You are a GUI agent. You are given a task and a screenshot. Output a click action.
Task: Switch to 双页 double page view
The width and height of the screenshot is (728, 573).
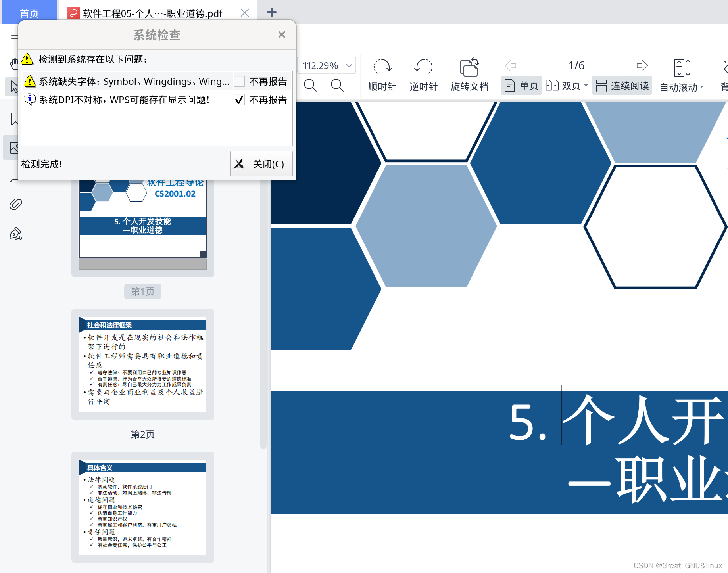click(563, 86)
